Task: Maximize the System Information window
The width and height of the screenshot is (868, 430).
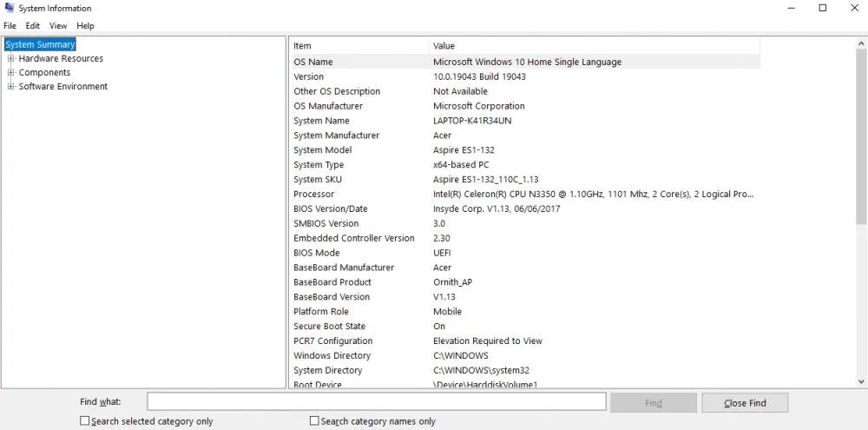Action: 822,8
